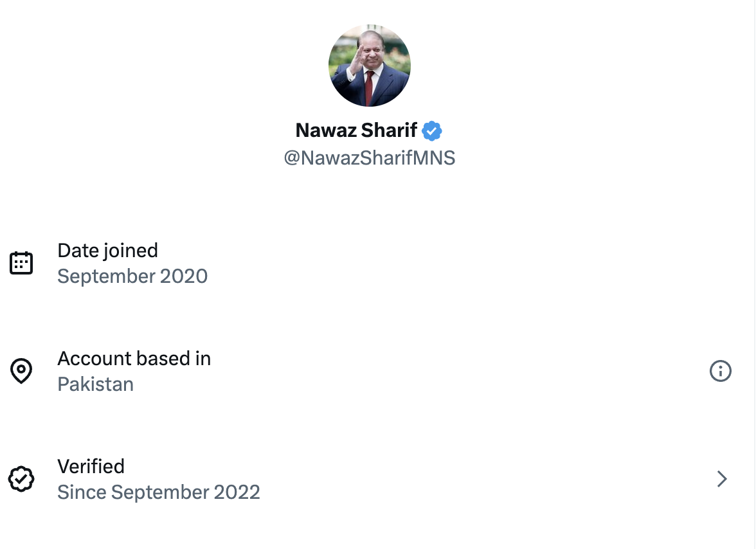Click the Account based in row
Image resolution: width=756 pixels, height=549 pixels.
[x=321, y=371]
